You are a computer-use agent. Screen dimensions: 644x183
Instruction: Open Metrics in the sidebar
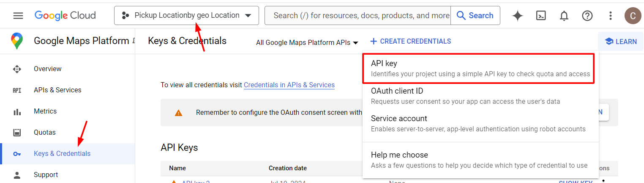pyautogui.click(x=45, y=111)
